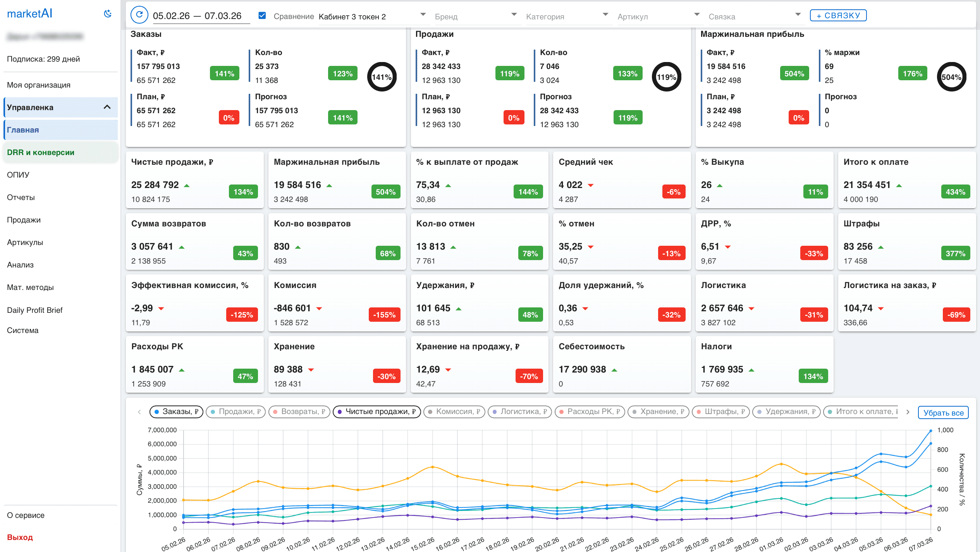This screenshot has height=552, width=980.
Task: Go to ОПиУ in sidebar
Action: tap(18, 175)
